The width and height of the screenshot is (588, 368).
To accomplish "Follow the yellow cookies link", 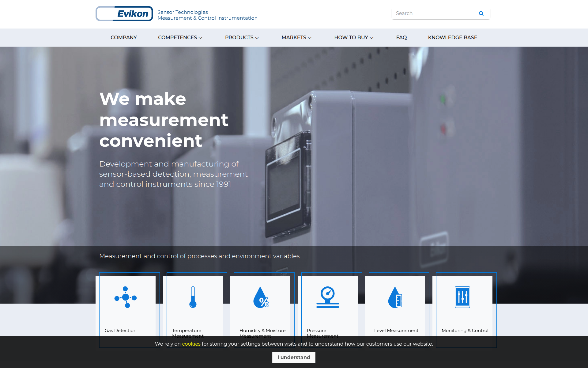I will point(191,344).
